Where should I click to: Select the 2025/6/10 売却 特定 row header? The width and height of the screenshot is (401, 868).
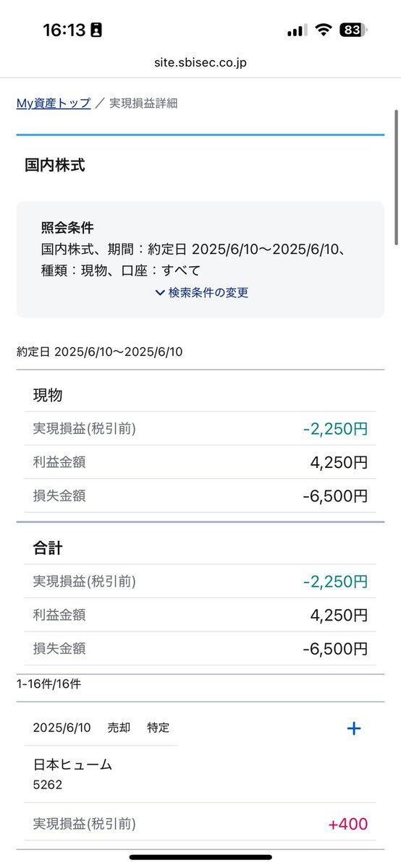pyautogui.click(x=101, y=728)
